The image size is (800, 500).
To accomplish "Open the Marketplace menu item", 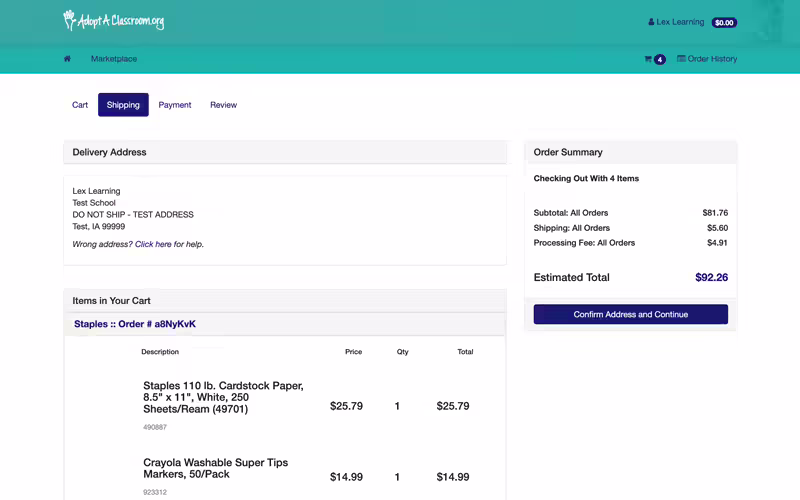I will coord(114,59).
